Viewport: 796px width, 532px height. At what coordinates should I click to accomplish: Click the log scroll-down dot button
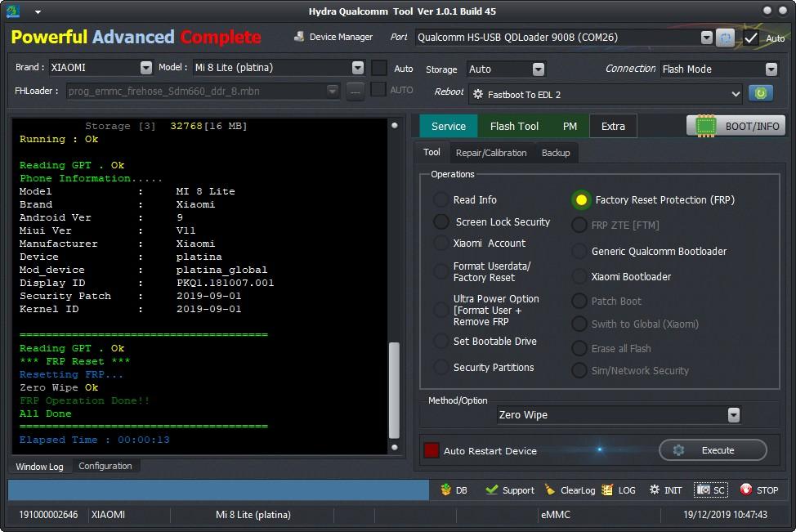click(x=395, y=447)
